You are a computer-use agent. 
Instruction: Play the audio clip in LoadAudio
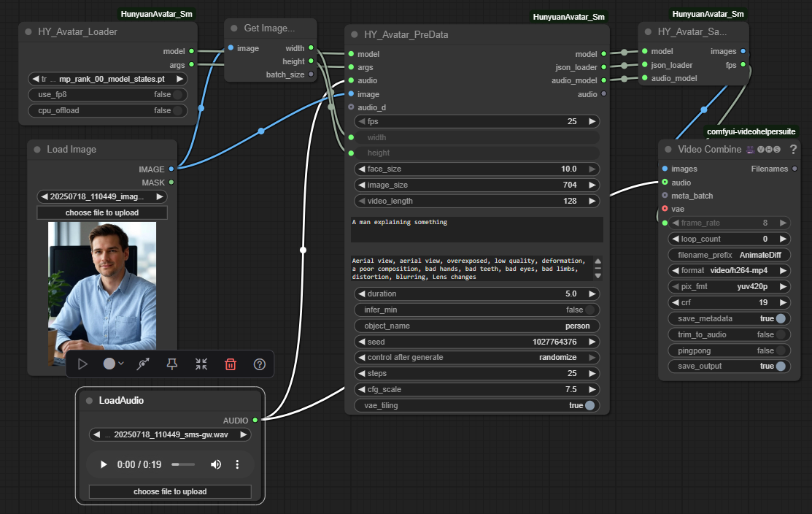click(x=104, y=464)
